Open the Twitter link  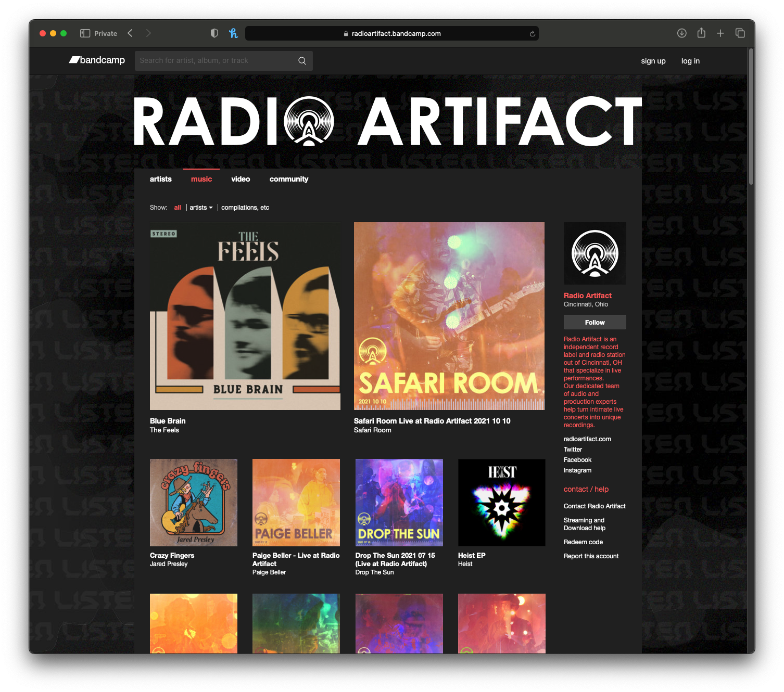coord(573,450)
